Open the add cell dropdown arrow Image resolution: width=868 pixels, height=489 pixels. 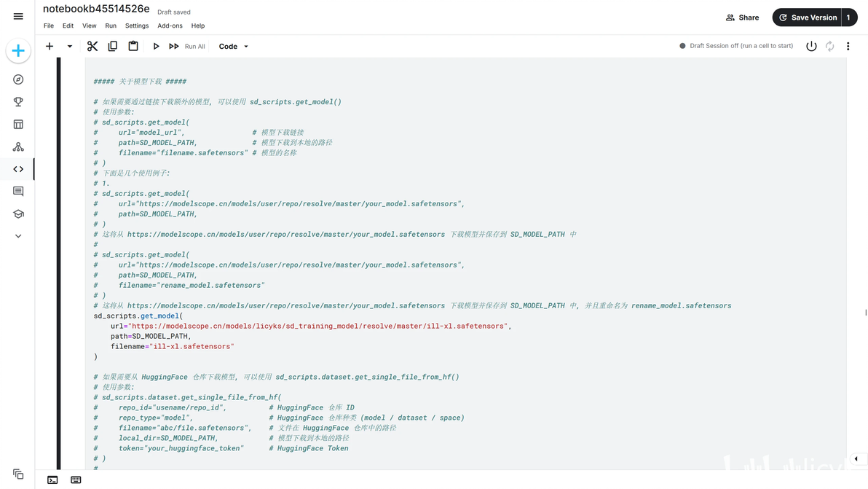70,46
